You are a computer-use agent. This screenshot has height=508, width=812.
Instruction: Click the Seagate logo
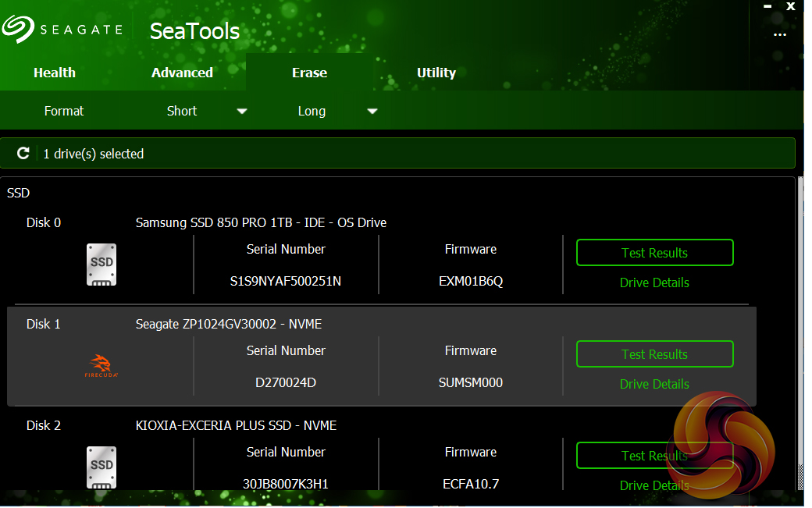[x=62, y=29]
